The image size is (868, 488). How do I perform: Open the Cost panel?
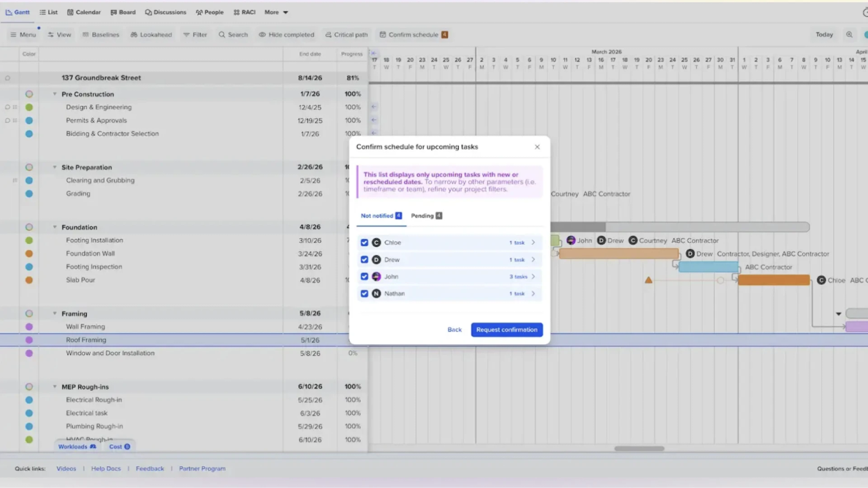tap(119, 447)
